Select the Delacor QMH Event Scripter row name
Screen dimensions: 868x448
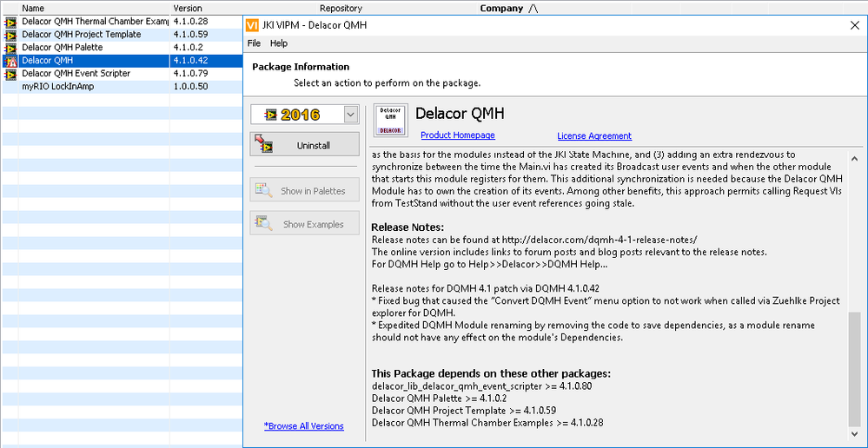click(76, 74)
